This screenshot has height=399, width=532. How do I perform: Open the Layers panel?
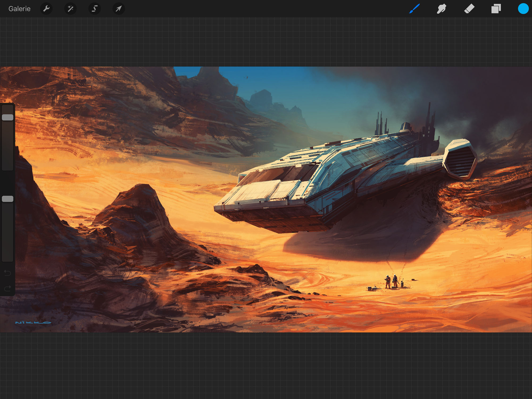tap(496, 9)
